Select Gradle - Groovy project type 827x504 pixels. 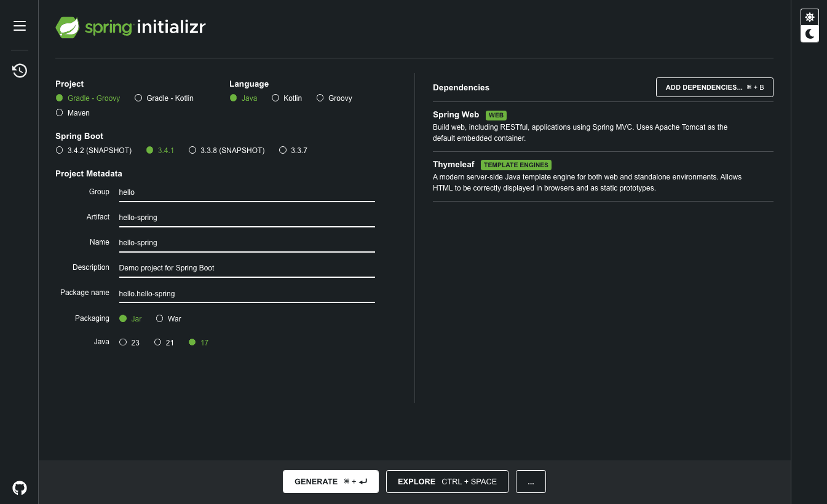(x=88, y=98)
